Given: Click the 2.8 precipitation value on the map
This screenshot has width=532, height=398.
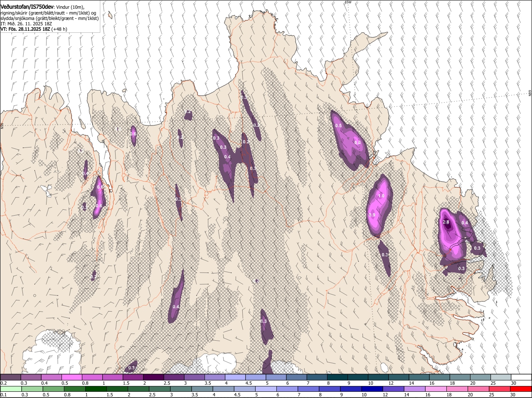Looking at the screenshot, I should (x=446, y=222).
